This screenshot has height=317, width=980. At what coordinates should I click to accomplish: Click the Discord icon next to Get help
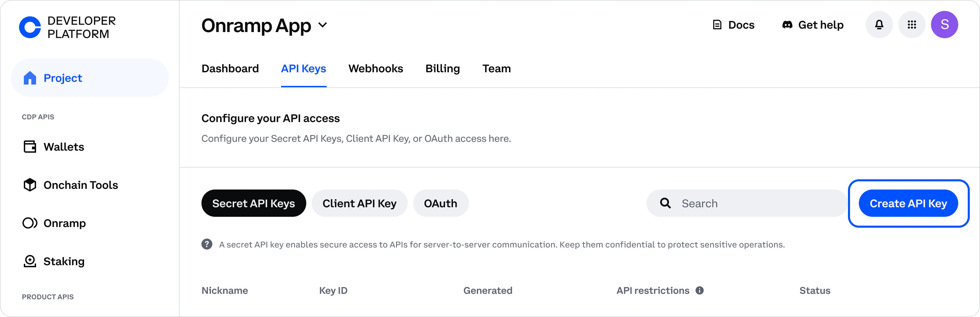click(x=787, y=25)
